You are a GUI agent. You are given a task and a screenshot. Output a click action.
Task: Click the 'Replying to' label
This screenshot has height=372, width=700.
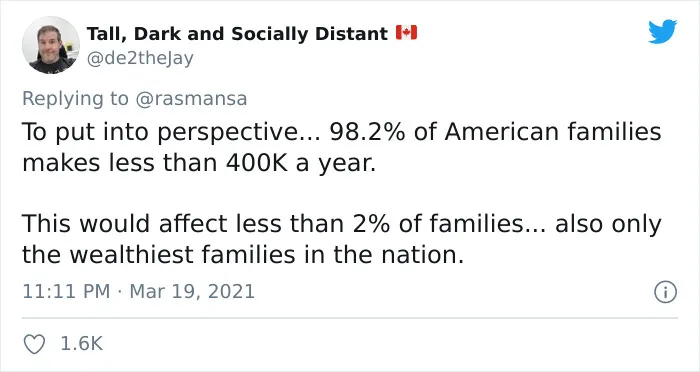(75, 99)
